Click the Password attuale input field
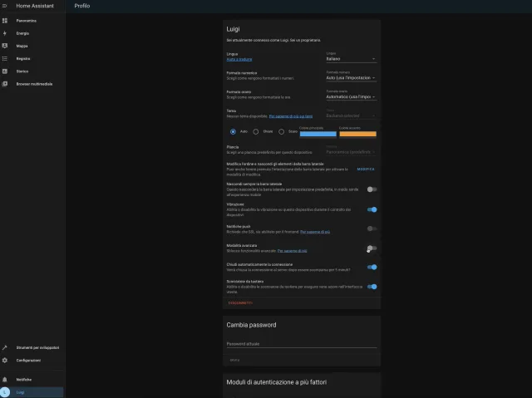This screenshot has width=532, height=398. (301, 343)
